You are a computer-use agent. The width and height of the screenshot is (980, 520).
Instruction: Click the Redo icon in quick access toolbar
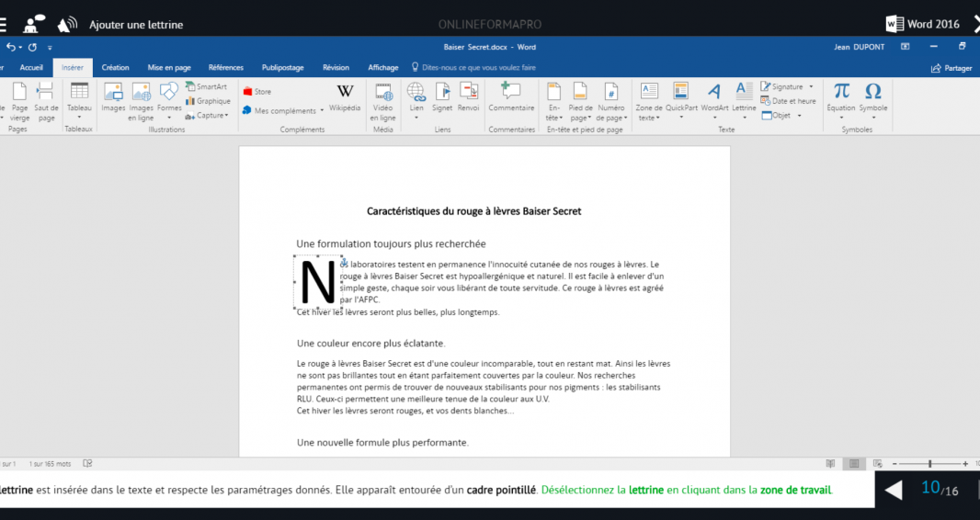pos(32,47)
